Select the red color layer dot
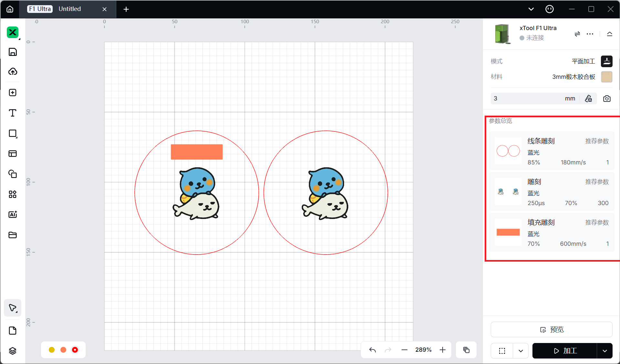620x364 pixels. pyautogui.click(x=75, y=350)
